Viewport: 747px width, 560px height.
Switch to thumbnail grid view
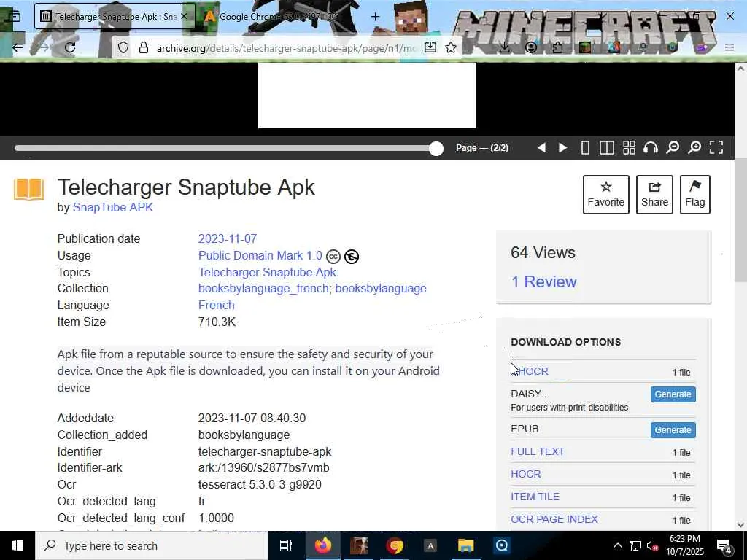[629, 147]
